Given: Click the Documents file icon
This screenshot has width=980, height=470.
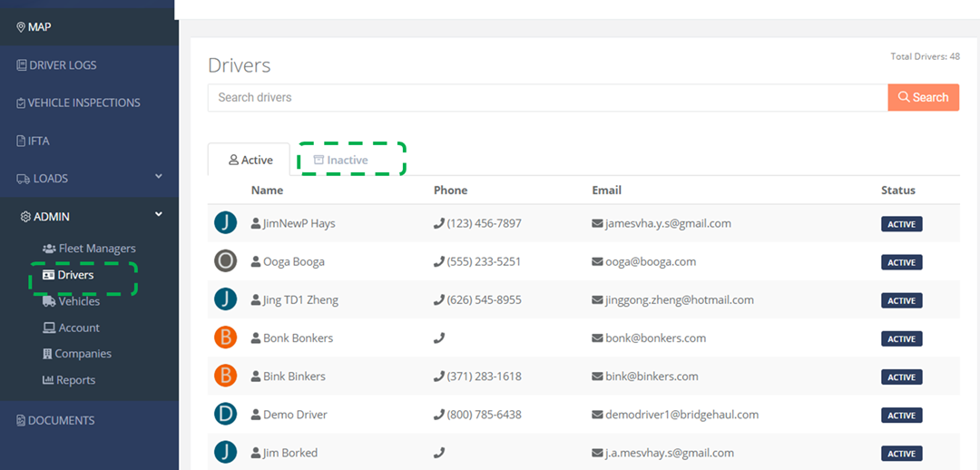Looking at the screenshot, I should (x=21, y=421).
